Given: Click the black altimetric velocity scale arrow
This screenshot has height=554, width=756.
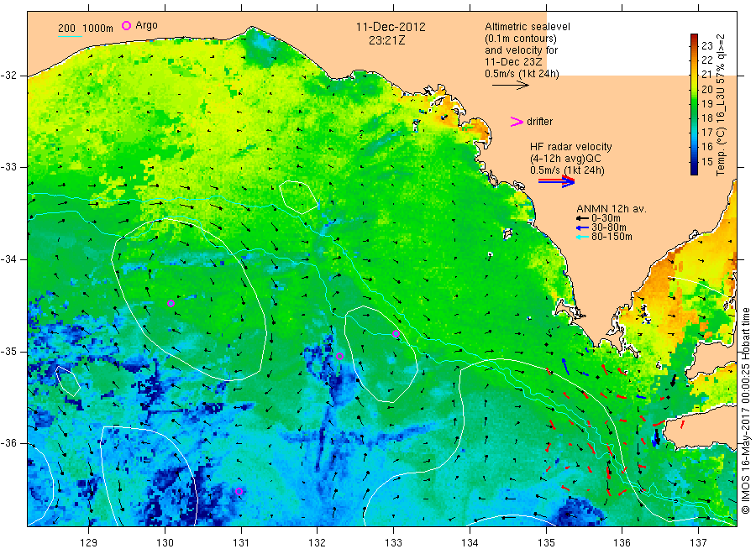Looking at the screenshot, I should (510, 86).
